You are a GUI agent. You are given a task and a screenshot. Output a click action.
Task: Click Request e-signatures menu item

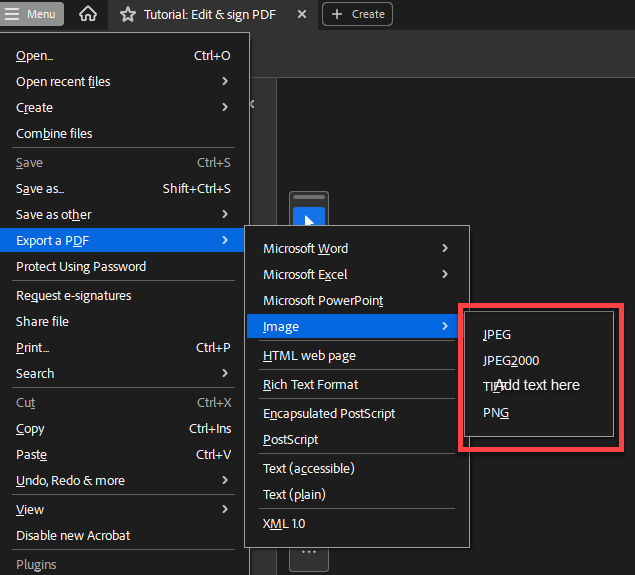click(x=74, y=296)
